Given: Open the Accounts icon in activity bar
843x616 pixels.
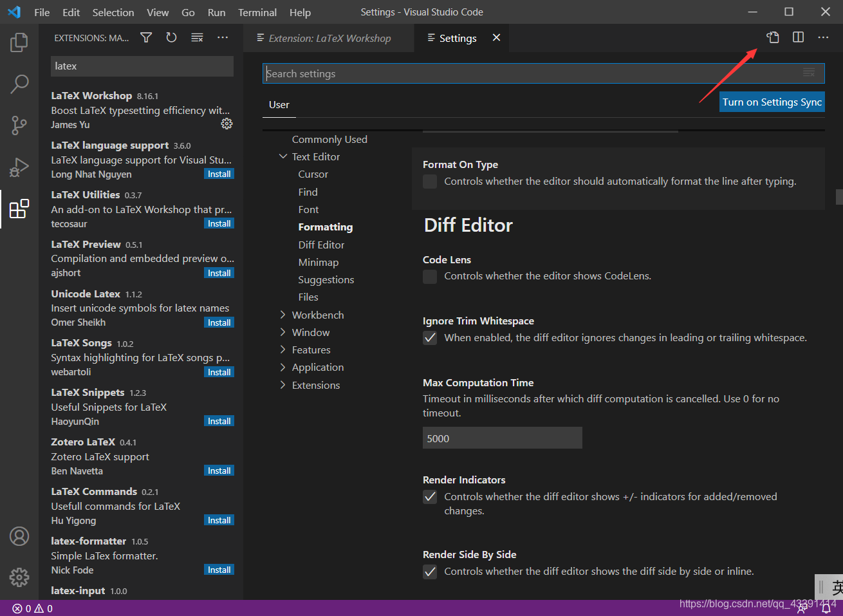Looking at the screenshot, I should 19,536.
